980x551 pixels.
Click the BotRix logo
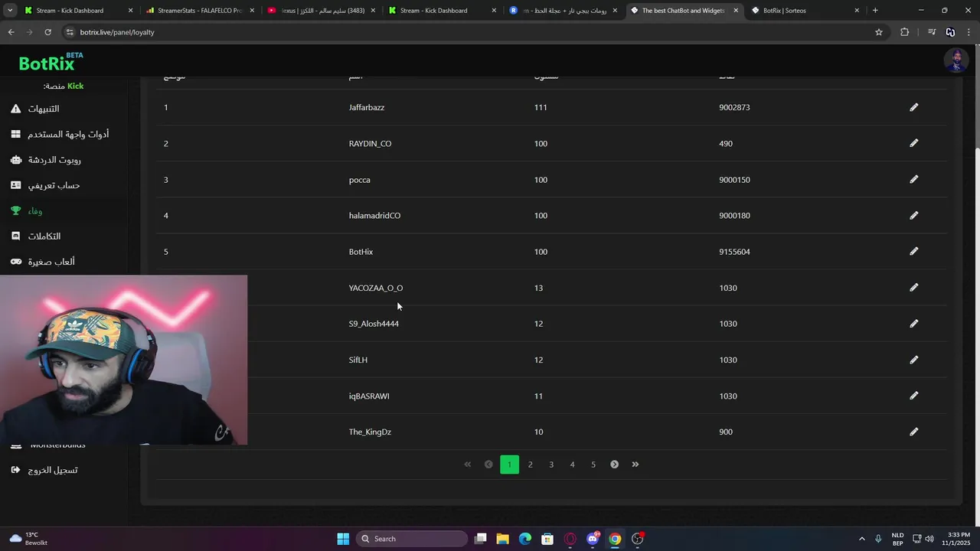(x=51, y=62)
